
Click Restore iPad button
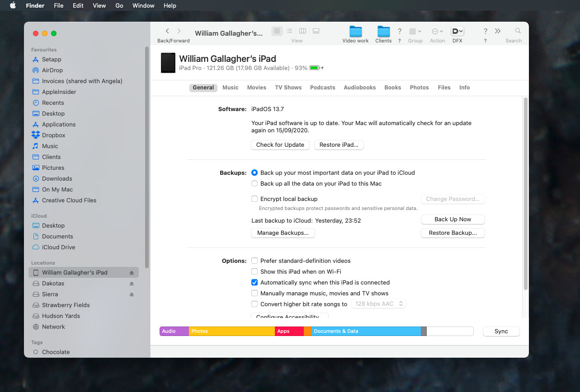click(x=339, y=145)
